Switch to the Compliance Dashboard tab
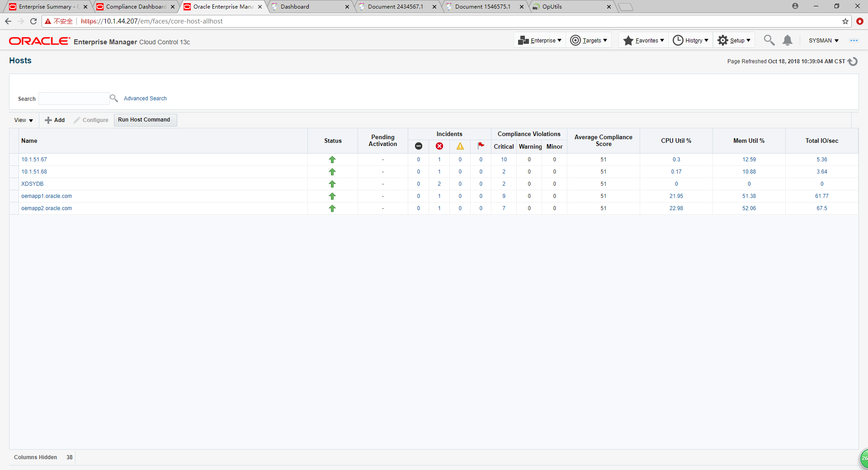This screenshot has width=868, height=470. pos(136,7)
